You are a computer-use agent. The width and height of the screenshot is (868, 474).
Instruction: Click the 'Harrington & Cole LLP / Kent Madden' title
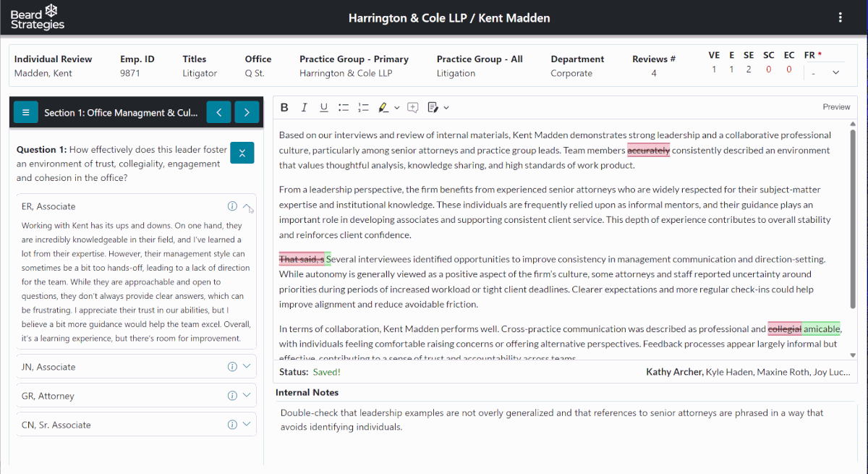pyautogui.click(x=449, y=18)
